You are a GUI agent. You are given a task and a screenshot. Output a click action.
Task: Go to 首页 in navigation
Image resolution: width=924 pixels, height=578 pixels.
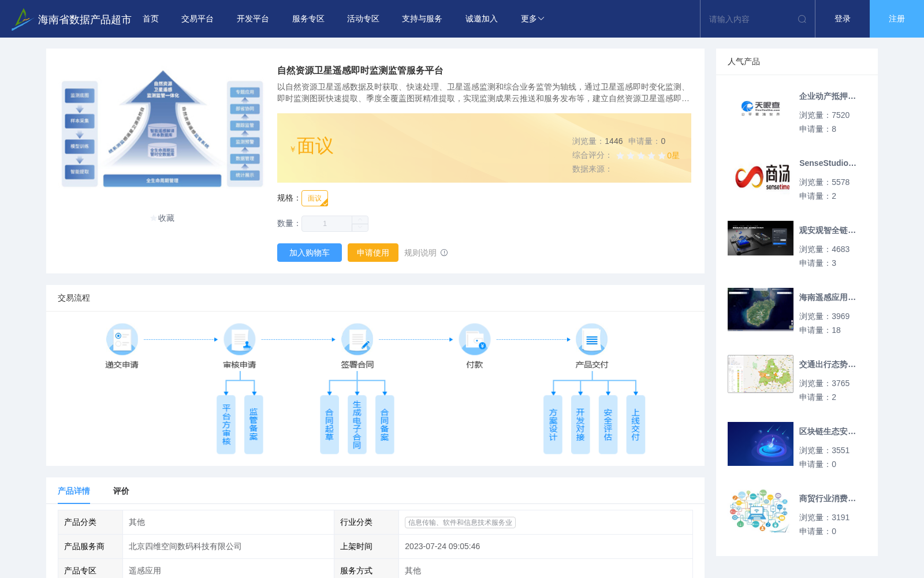click(x=151, y=19)
